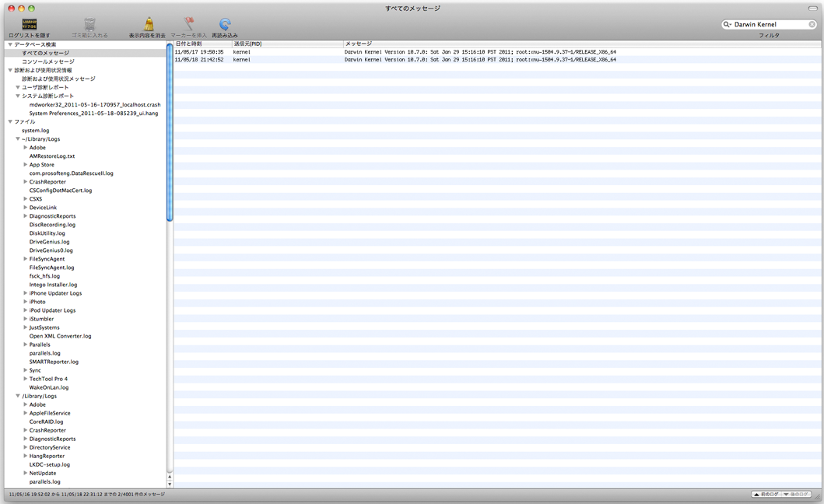Expand the TechTool Pro 4 folder
Image resolution: width=824 pixels, height=504 pixels.
coord(25,379)
